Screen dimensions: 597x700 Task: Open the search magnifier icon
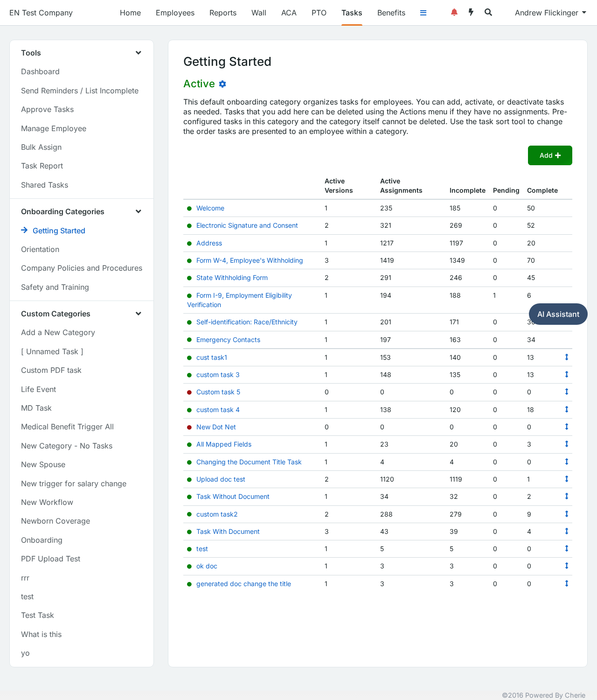pos(488,13)
